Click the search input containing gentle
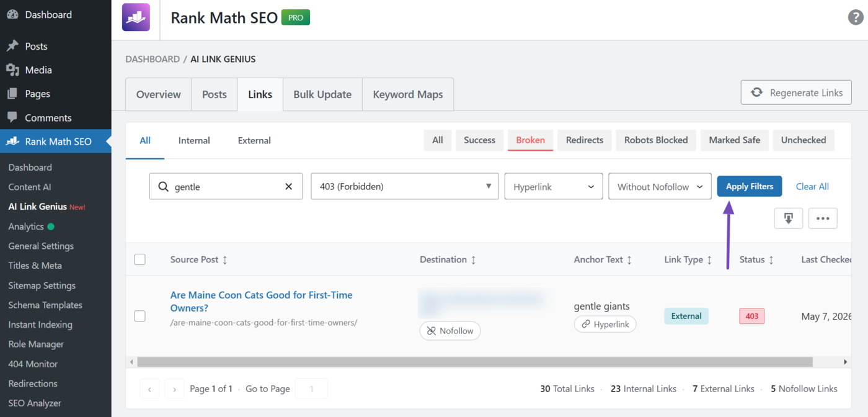The image size is (868, 417). pos(226,186)
